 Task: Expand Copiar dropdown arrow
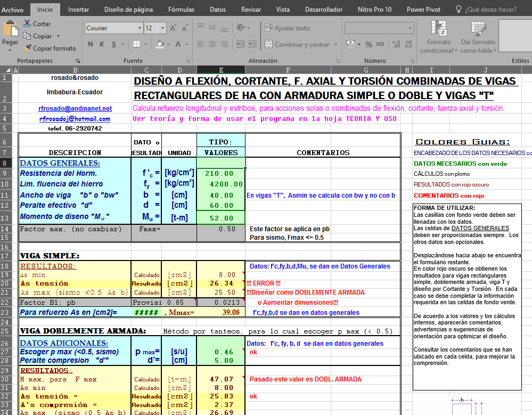(x=58, y=36)
